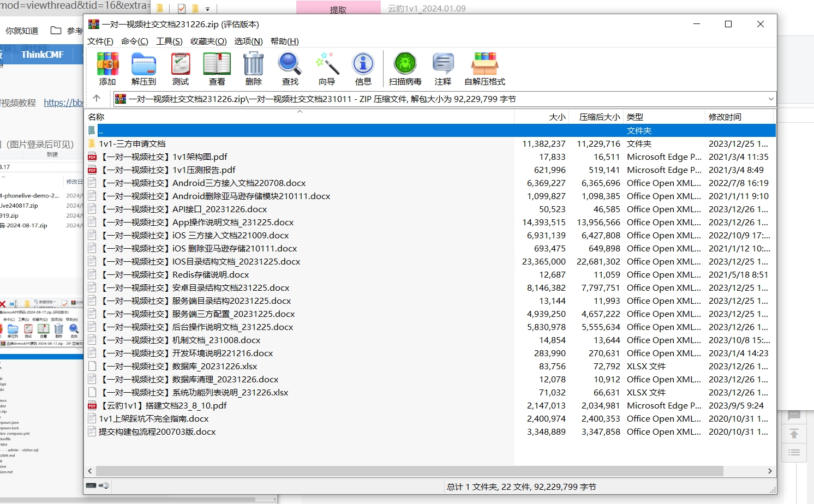Click the folder icon of 1v1-三方申请文档
Screen dimensions: 814x504
(92, 144)
